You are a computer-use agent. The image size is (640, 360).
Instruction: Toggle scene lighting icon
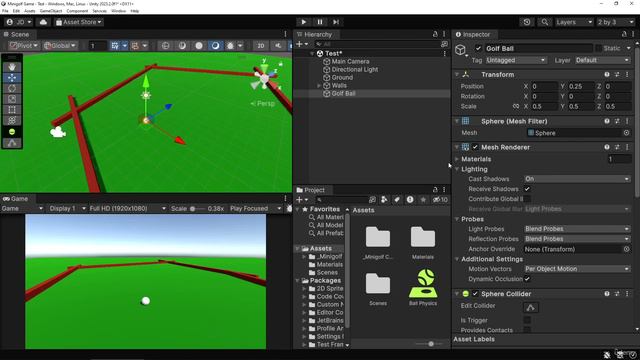pos(278,46)
